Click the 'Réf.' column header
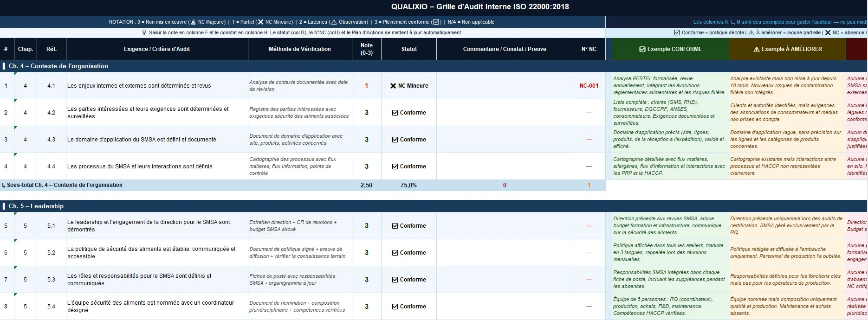868x320 pixels. (x=52, y=49)
